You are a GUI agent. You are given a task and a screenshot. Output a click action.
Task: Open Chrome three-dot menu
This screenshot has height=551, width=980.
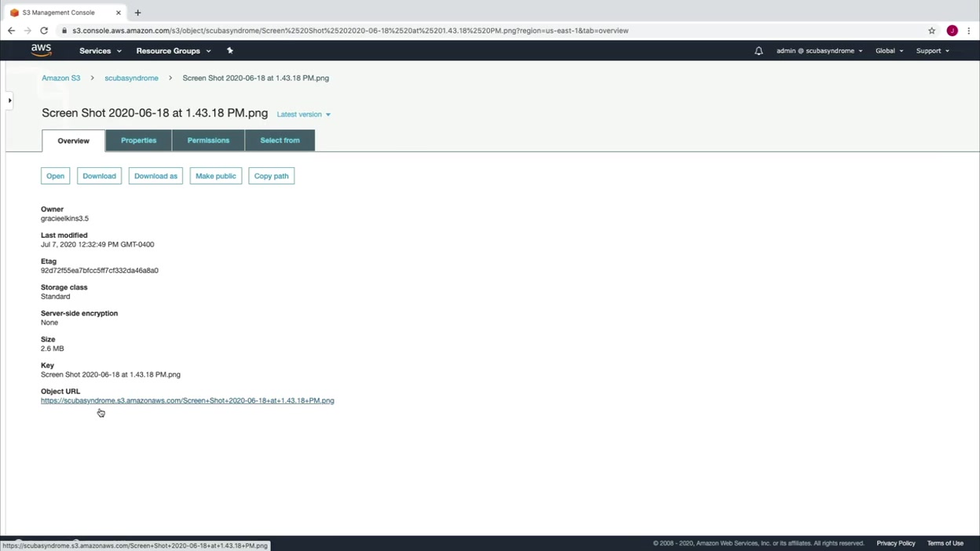pos(970,31)
